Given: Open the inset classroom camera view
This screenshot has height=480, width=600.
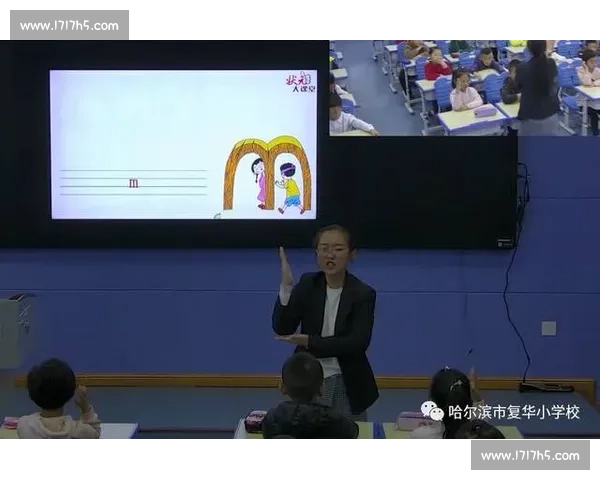Looking at the screenshot, I should pyautogui.click(x=465, y=88).
